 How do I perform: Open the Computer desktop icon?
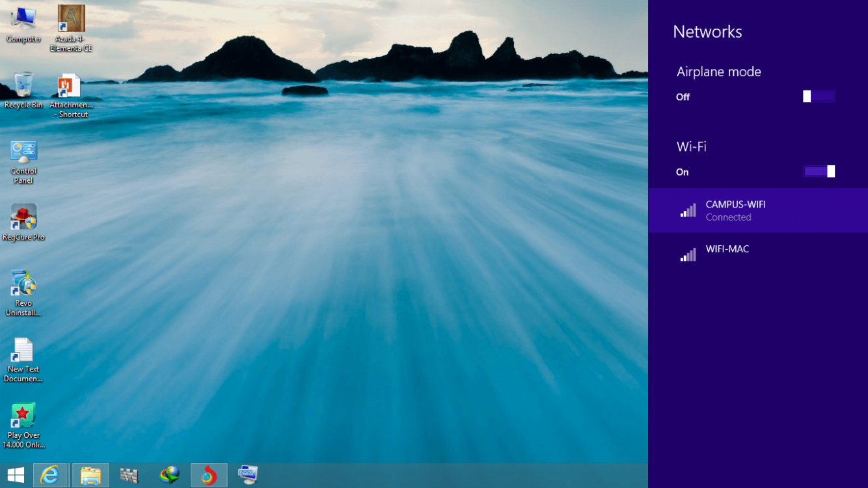click(x=23, y=25)
